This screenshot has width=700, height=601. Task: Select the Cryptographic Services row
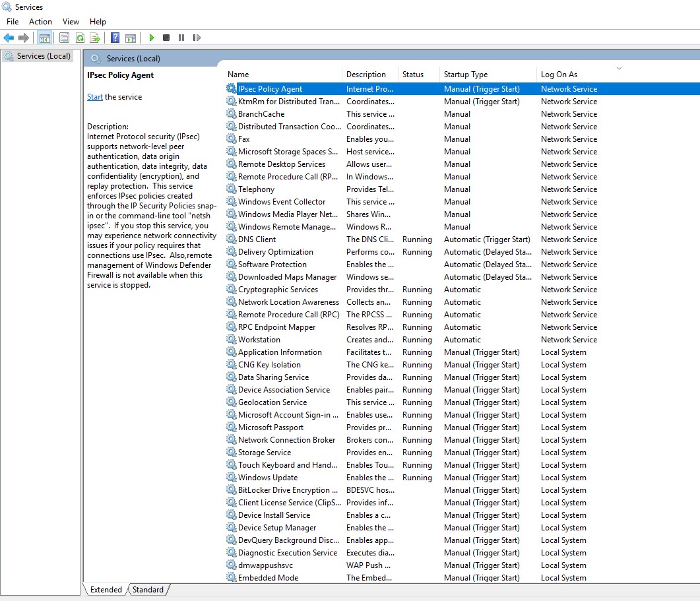pyautogui.click(x=462, y=290)
